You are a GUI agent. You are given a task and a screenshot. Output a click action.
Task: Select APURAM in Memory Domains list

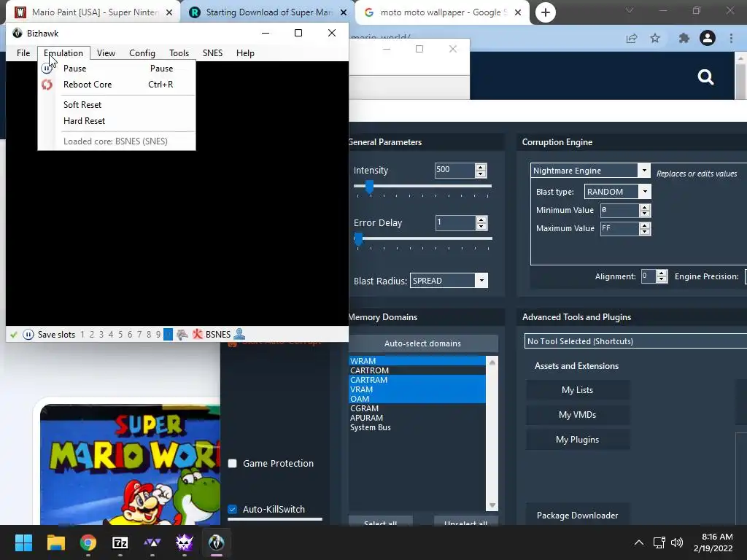[417, 418]
